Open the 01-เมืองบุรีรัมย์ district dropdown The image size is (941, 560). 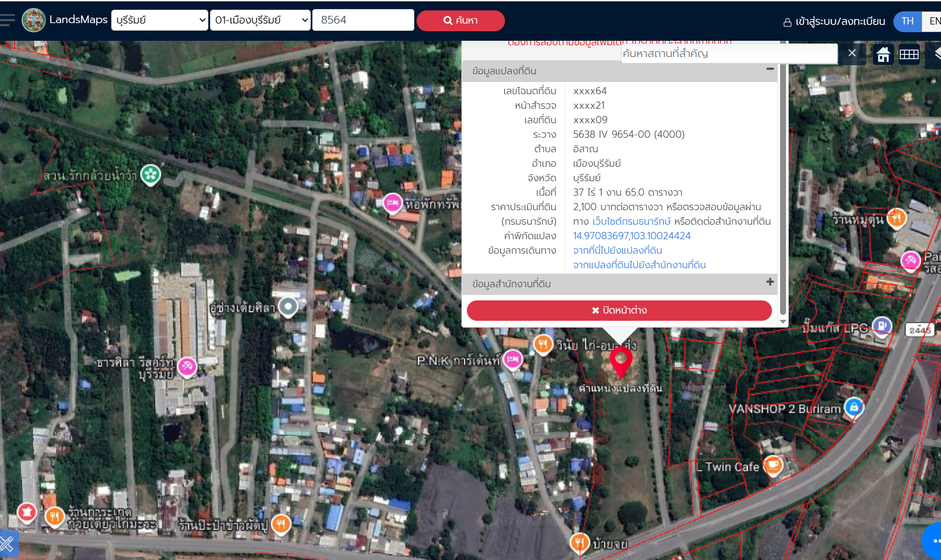coord(260,20)
